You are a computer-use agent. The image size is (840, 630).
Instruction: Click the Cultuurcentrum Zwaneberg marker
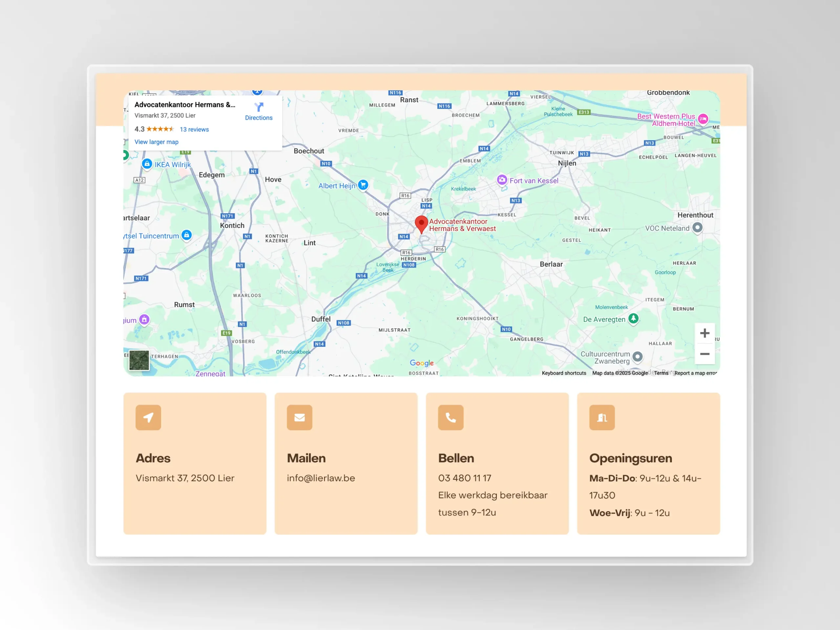(x=638, y=357)
